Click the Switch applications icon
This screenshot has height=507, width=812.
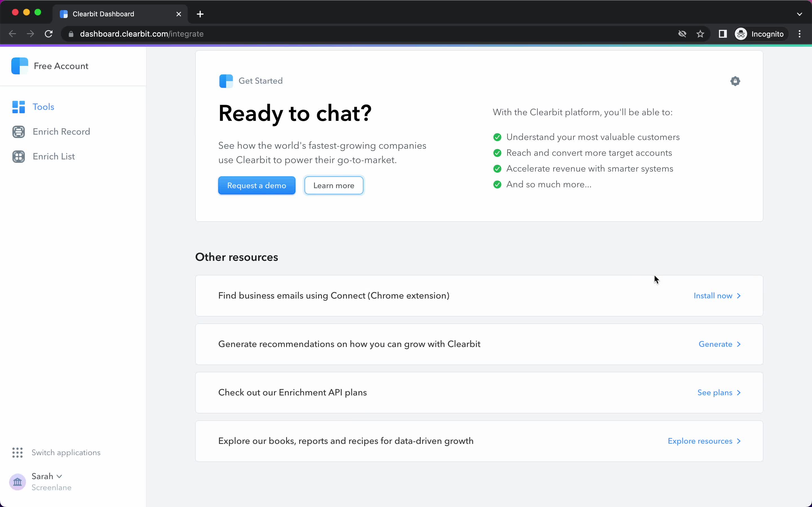tap(17, 452)
